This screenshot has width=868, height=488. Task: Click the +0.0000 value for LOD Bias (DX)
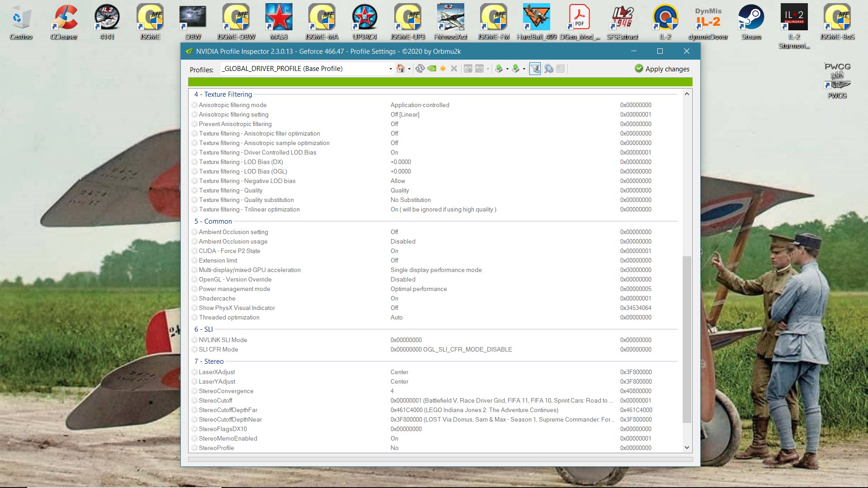[x=401, y=162]
